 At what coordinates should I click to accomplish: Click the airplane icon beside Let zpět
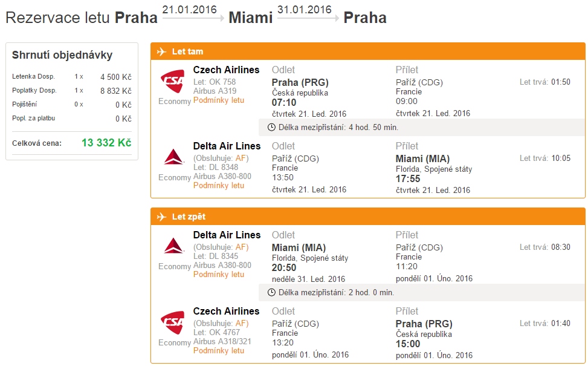tap(161, 217)
